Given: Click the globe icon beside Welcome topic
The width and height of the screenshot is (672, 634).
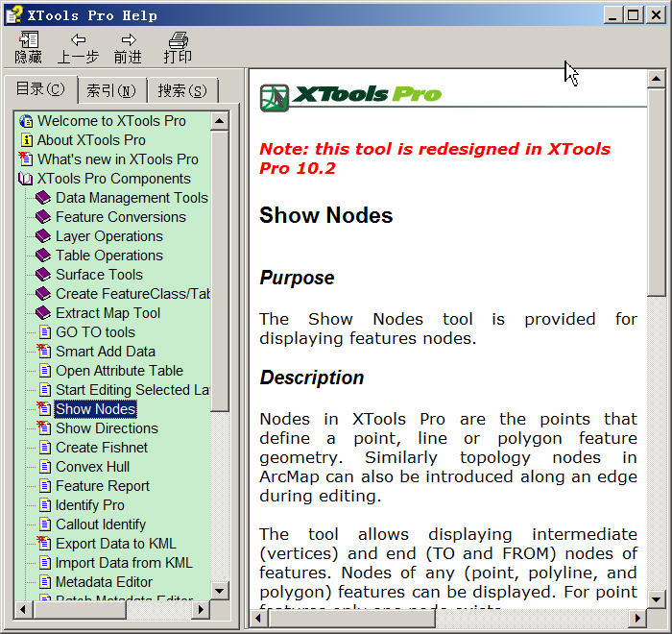Looking at the screenshot, I should pyautogui.click(x=26, y=121).
